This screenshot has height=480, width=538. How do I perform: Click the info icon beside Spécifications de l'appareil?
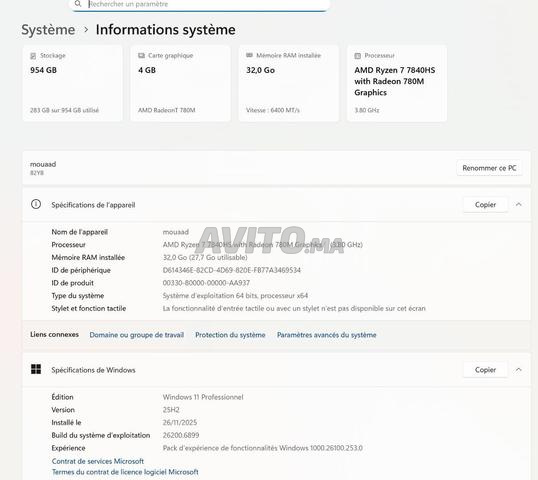click(x=36, y=204)
